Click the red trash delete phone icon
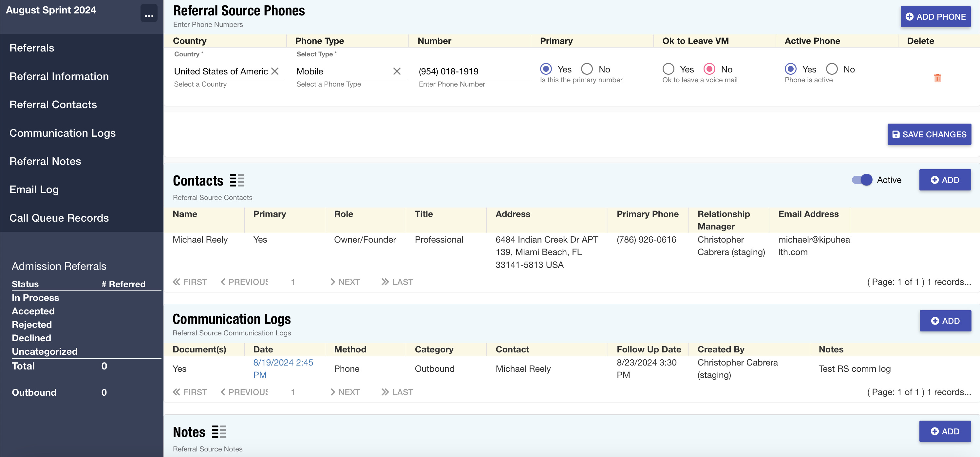The image size is (980, 457). pos(937,78)
